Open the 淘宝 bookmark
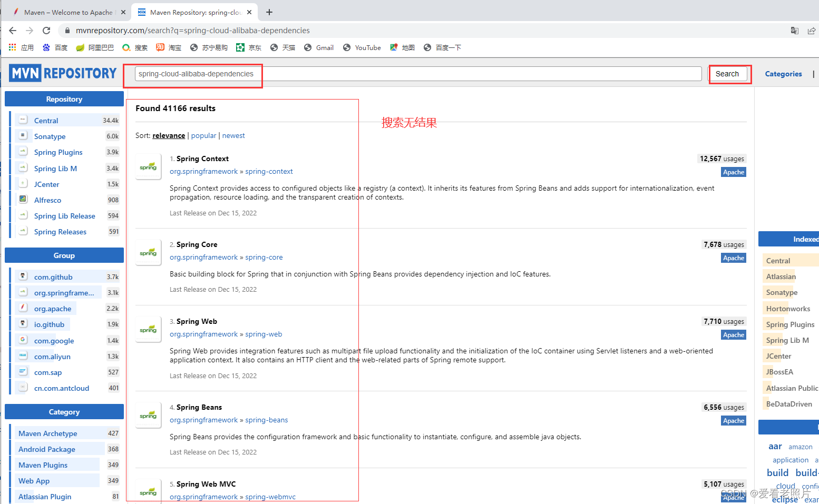 169,47
